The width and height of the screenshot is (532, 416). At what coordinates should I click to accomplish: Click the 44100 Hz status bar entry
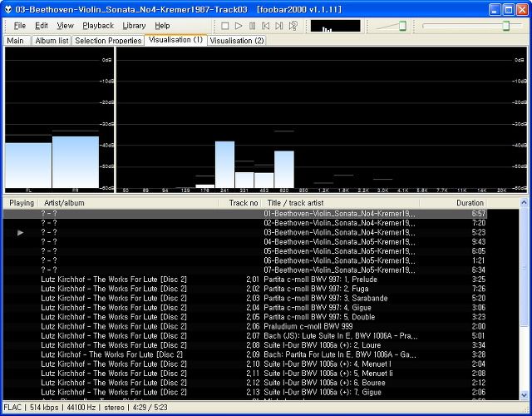[81, 408]
